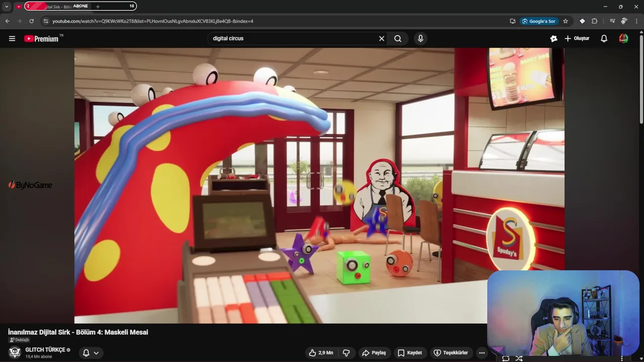This screenshot has height=362, width=644.
Task: Clear the search box text
Action: coord(381,38)
